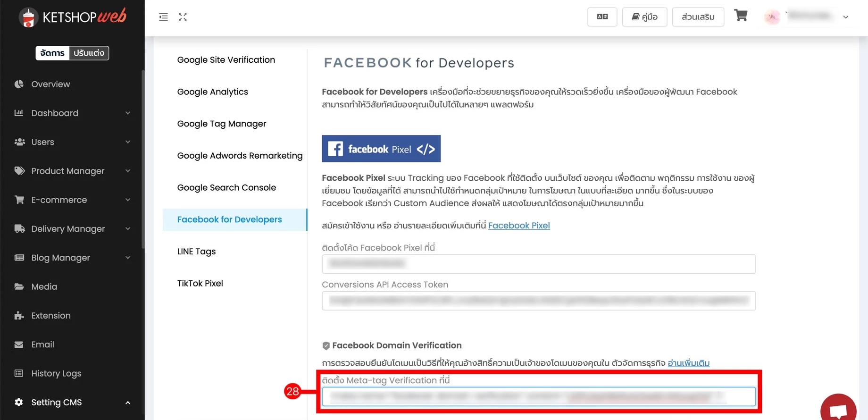The image size is (868, 420).
Task: Expand the Blog Manager chevron
Action: pos(128,258)
